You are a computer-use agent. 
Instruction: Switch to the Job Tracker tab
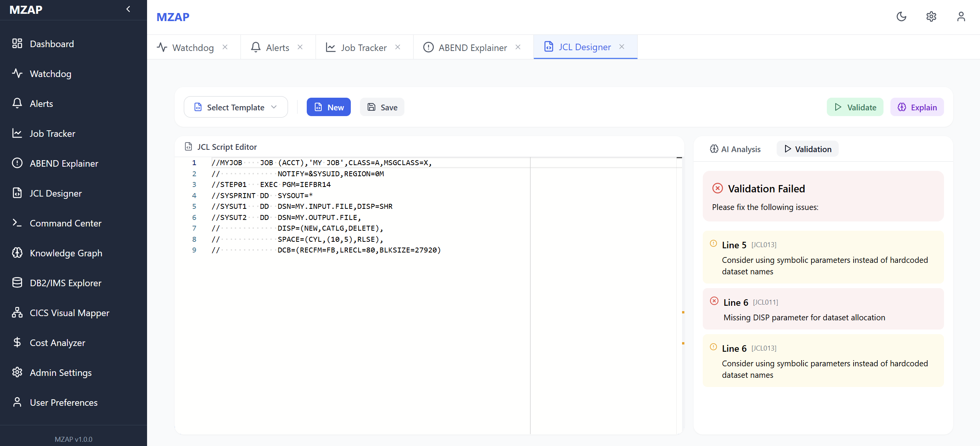363,48
